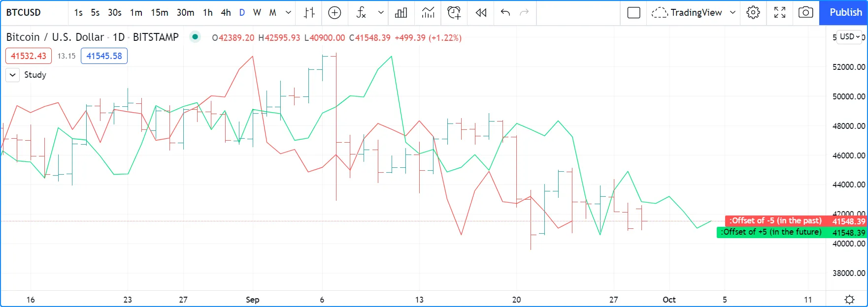Open the indicator templates icon
The image size is (868, 307).
tap(428, 13)
